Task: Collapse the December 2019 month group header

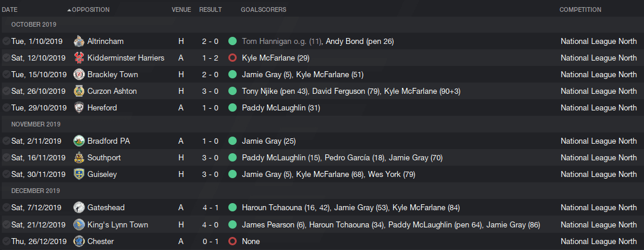Action: (x=322, y=191)
